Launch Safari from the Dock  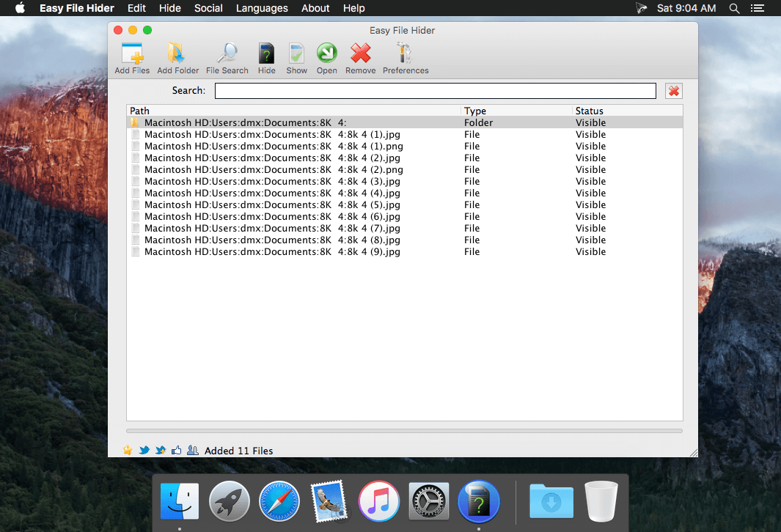[x=279, y=501]
